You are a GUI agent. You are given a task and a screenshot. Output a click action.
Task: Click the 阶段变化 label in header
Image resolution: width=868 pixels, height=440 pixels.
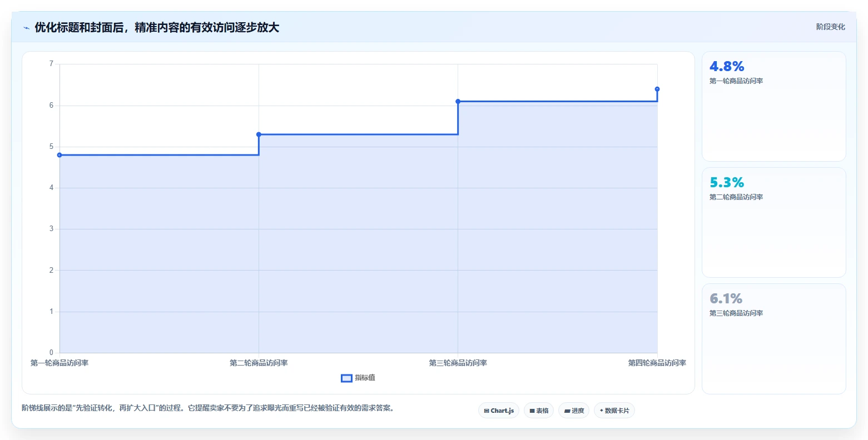pos(830,27)
